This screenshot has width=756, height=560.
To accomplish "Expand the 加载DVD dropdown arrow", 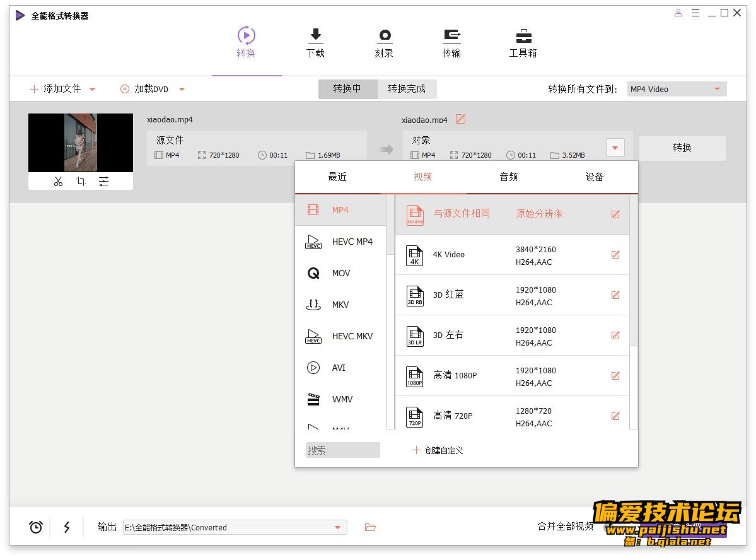I will point(182,89).
